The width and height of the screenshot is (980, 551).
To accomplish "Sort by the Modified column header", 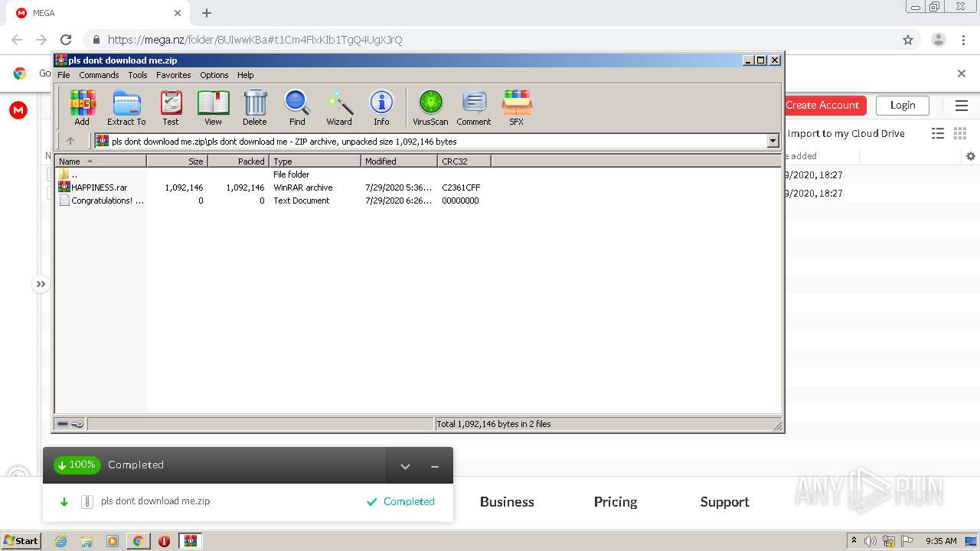I will [399, 161].
